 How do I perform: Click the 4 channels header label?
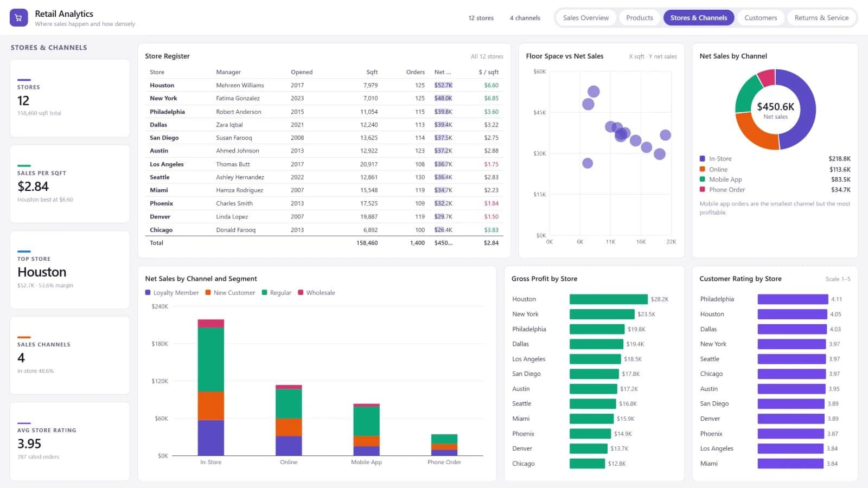click(x=525, y=18)
